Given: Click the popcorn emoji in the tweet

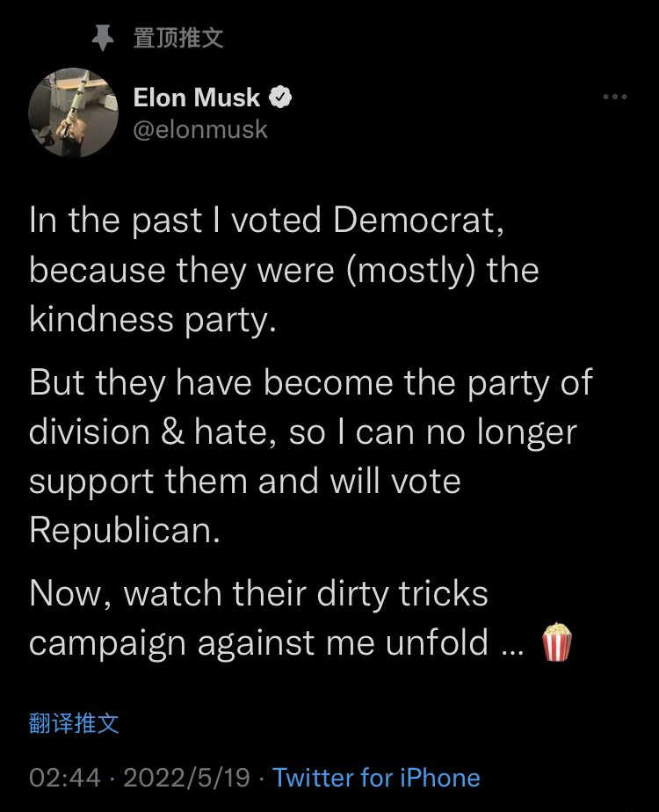Looking at the screenshot, I should point(556,642).
